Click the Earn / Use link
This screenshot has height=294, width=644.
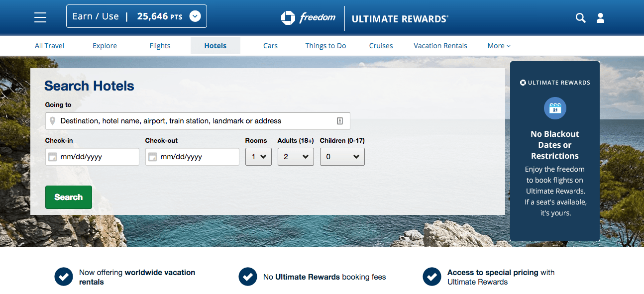(95, 16)
